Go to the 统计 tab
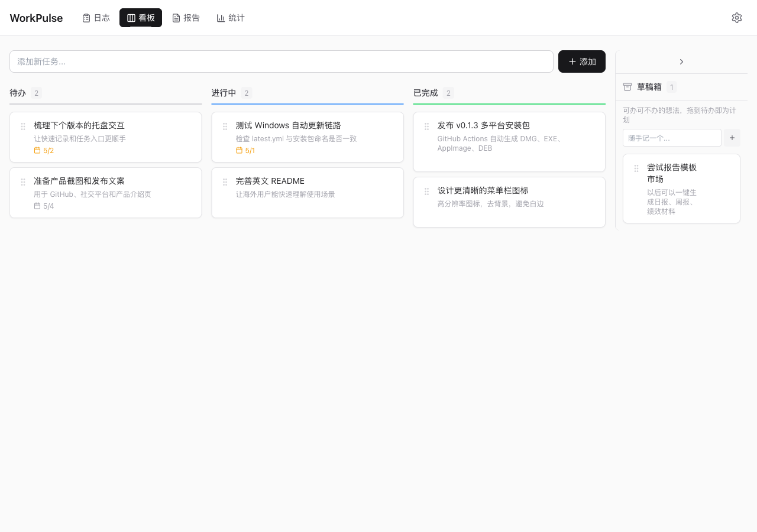Image resolution: width=757 pixels, height=532 pixels. pos(231,18)
